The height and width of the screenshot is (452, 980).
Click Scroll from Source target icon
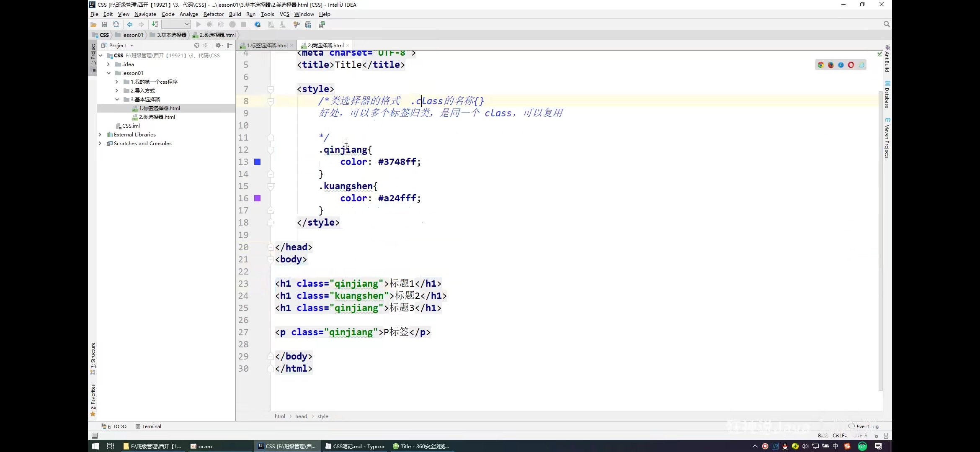point(196,45)
